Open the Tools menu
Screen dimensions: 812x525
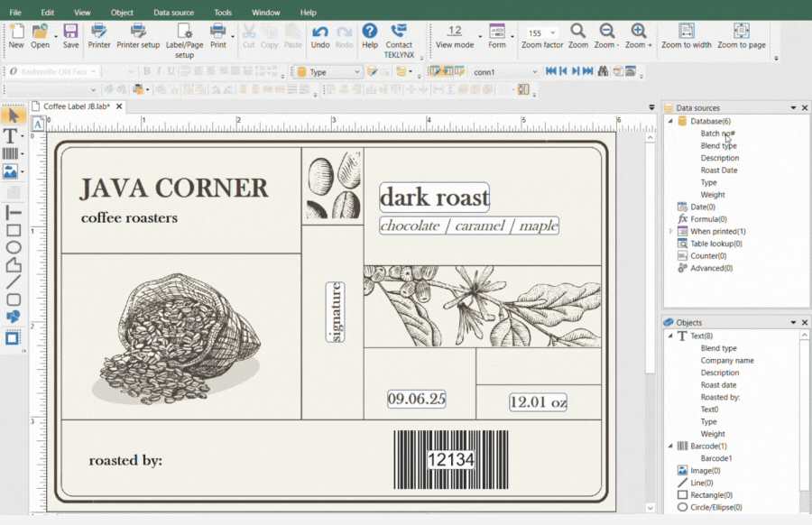coord(223,13)
